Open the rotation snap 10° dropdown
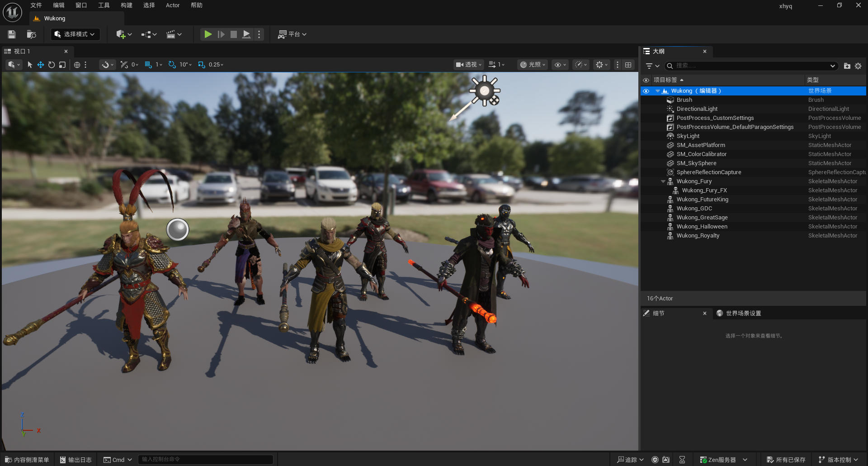 click(x=185, y=65)
